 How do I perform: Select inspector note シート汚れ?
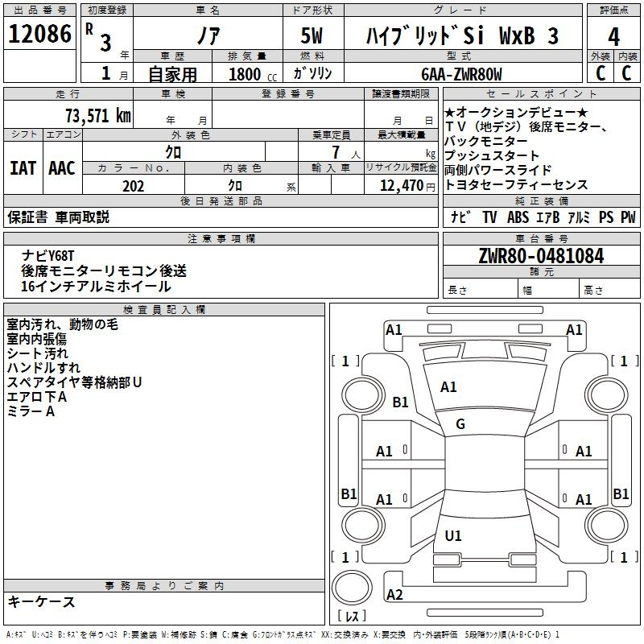[37, 353]
